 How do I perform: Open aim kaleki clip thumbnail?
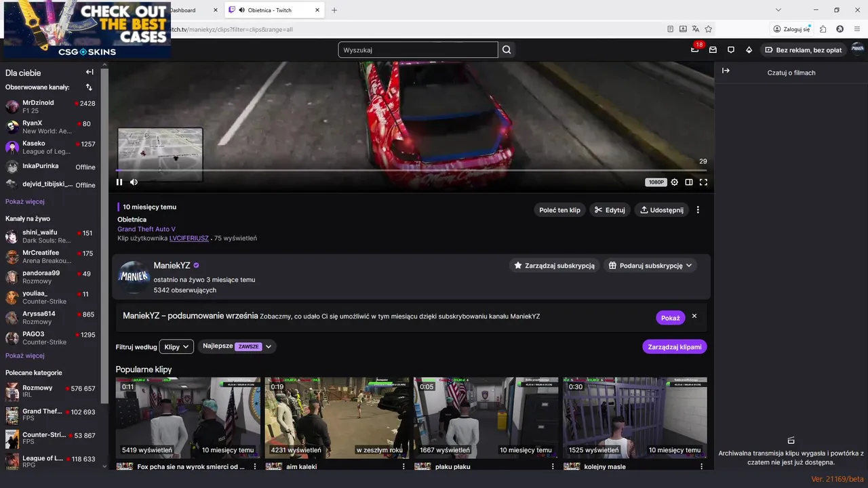click(x=337, y=418)
